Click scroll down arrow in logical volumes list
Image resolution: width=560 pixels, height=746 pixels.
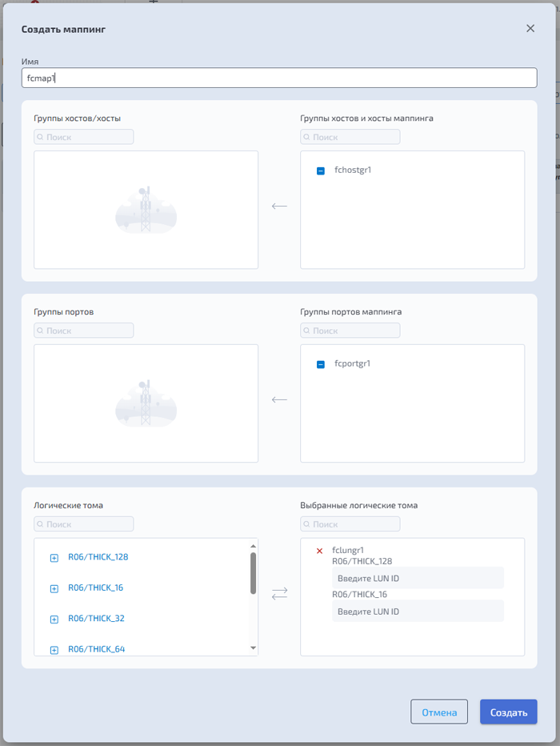(253, 648)
